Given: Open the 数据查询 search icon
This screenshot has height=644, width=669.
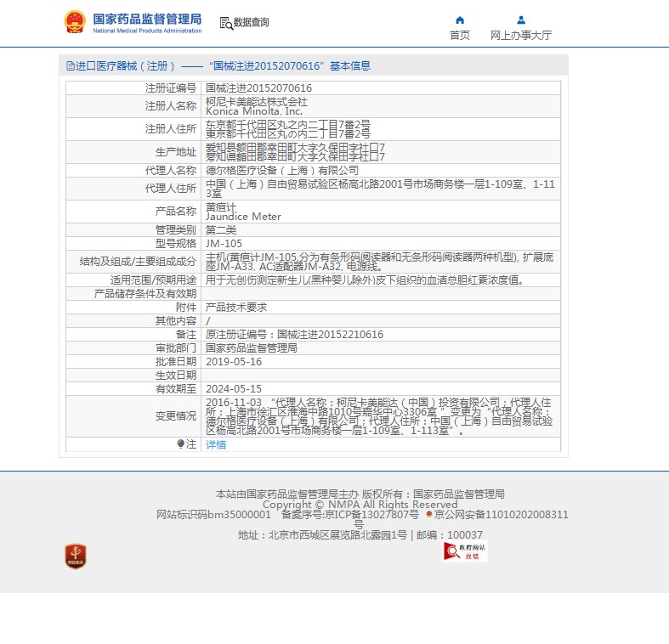Looking at the screenshot, I should 226,23.
